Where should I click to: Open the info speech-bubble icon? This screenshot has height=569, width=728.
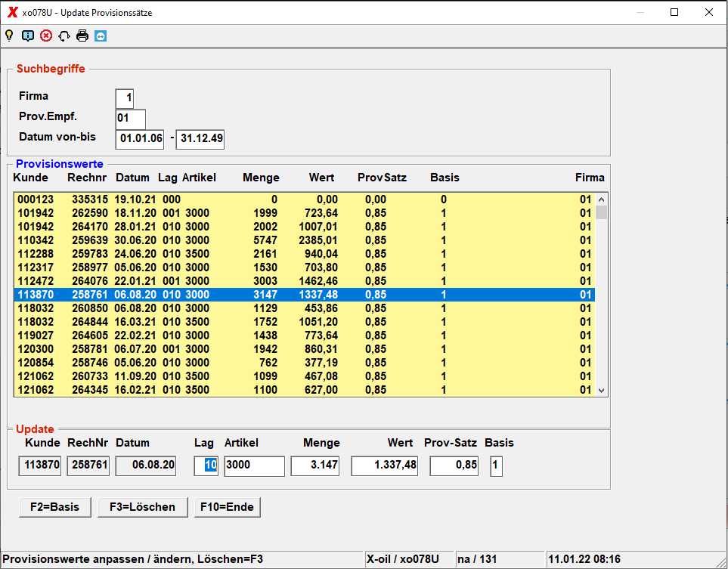pyautogui.click(x=28, y=36)
